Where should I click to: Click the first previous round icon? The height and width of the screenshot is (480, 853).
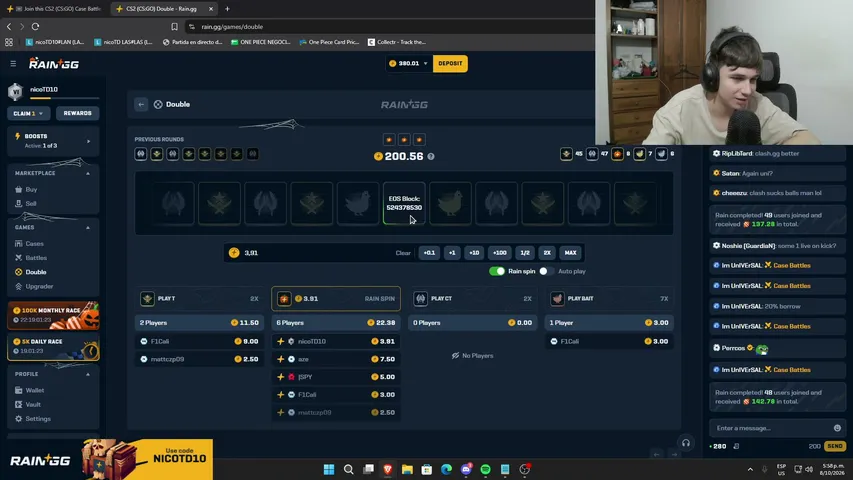pos(141,154)
